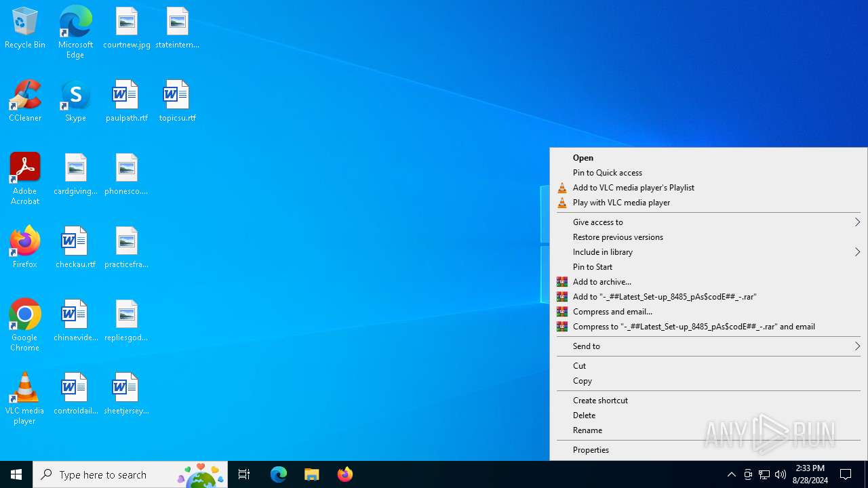
Task: Select the Skype desktop shortcut
Action: point(75,102)
